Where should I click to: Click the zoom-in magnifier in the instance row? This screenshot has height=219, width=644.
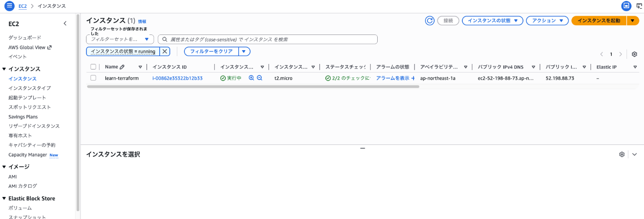[251, 78]
